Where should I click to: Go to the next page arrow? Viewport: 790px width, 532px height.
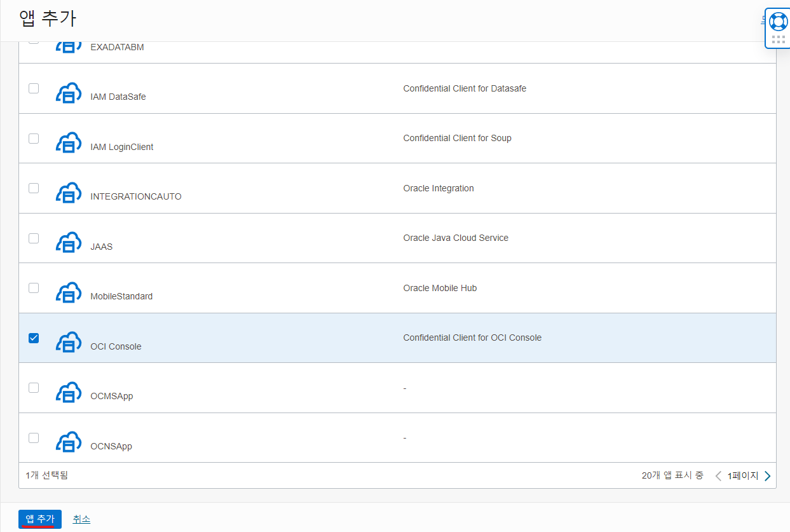tap(767, 476)
